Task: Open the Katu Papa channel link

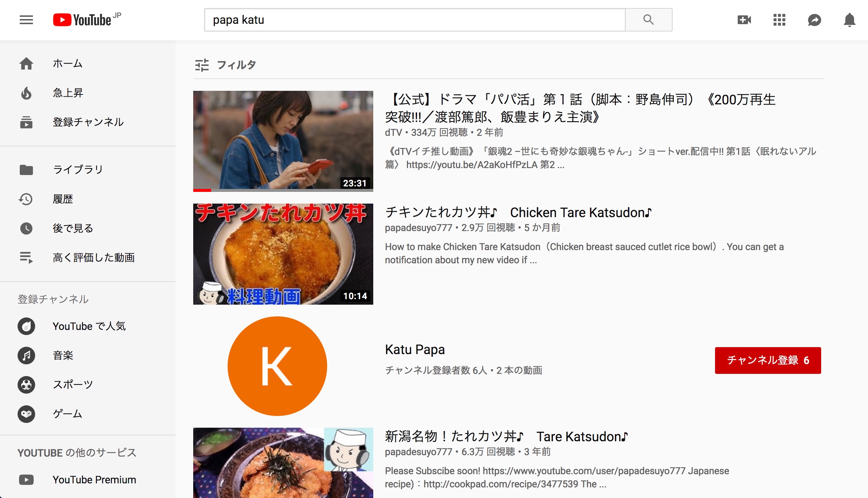Action: [415, 350]
